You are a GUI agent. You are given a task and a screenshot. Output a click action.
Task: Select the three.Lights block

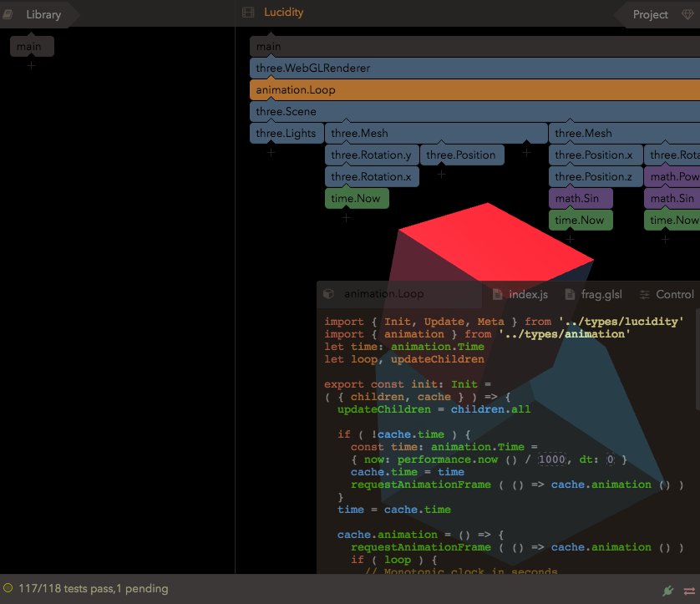pos(287,133)
